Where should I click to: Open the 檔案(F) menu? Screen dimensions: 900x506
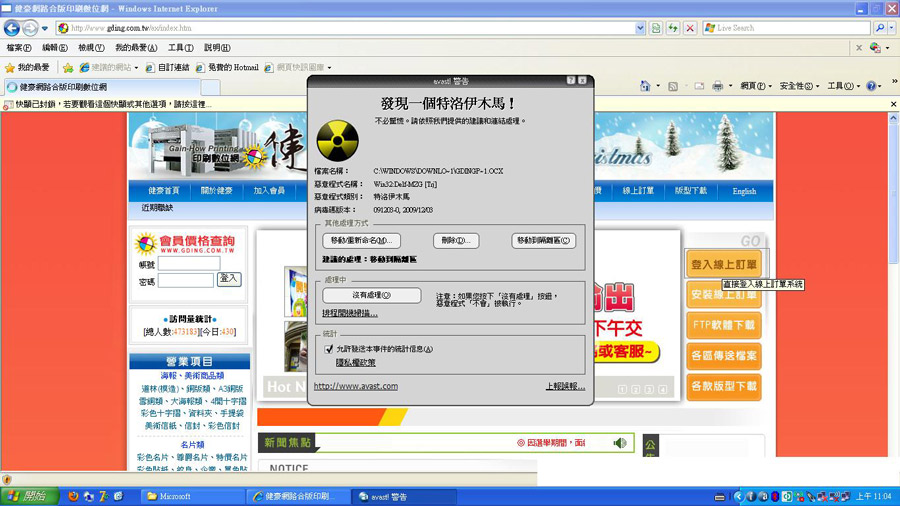(x=19, y=48)
